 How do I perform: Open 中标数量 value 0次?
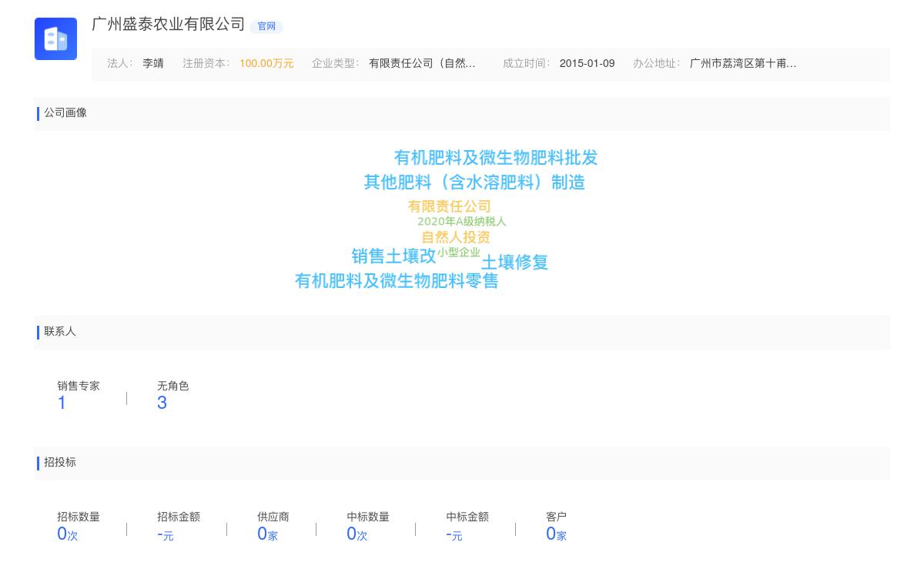[x=357, y=534]
